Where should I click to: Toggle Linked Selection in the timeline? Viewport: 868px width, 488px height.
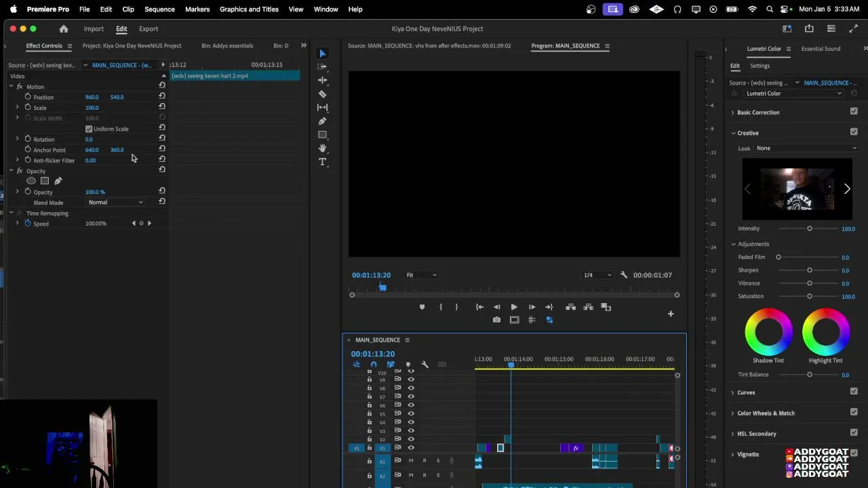click(391, 365)
